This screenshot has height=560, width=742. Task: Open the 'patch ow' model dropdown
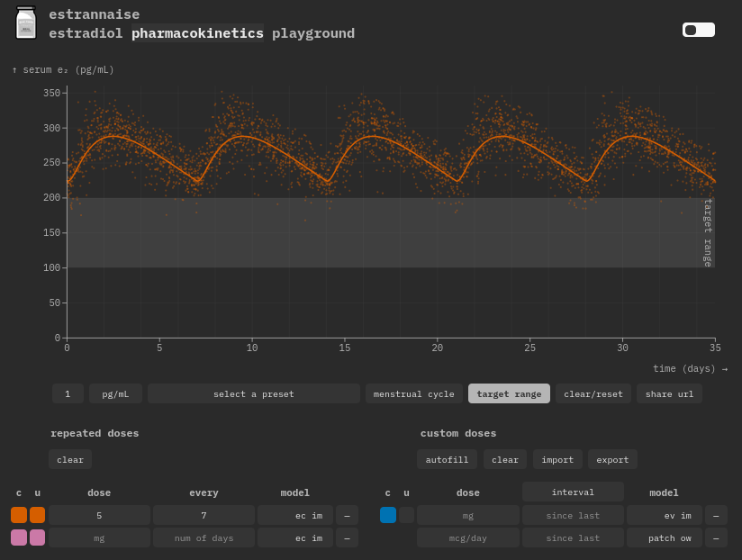[665, 537]
